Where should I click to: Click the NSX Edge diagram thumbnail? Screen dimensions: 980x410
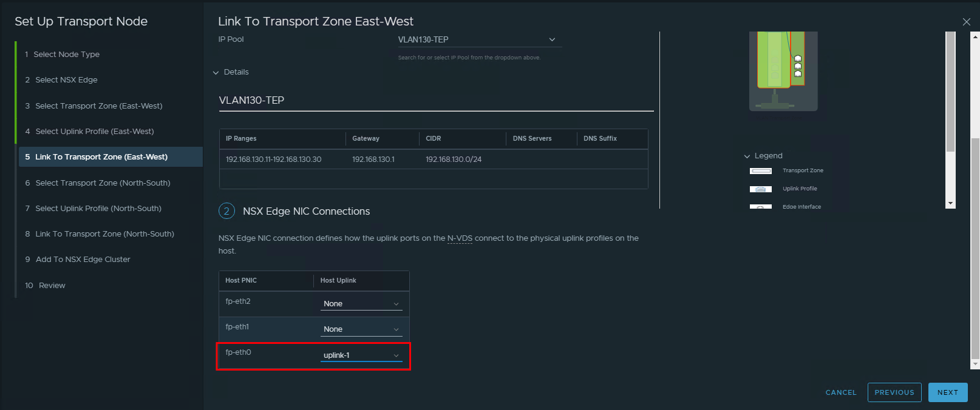tap(783, 70)
